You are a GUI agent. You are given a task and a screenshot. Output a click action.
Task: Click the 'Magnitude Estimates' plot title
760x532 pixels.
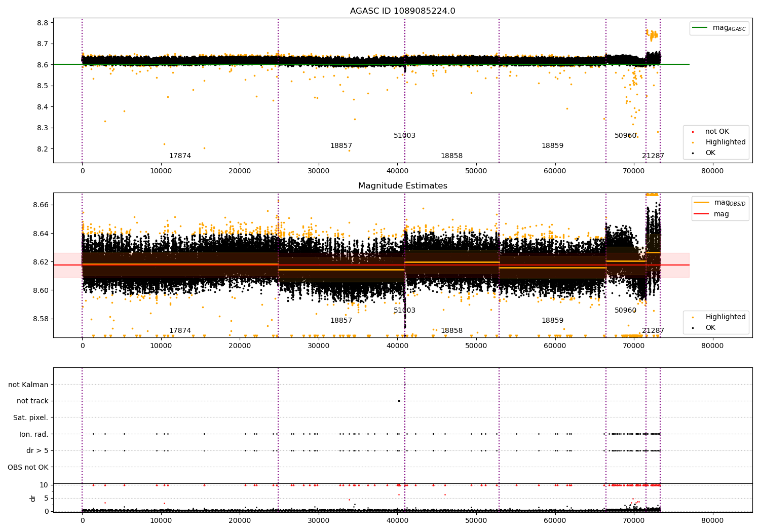click(402, 186)
